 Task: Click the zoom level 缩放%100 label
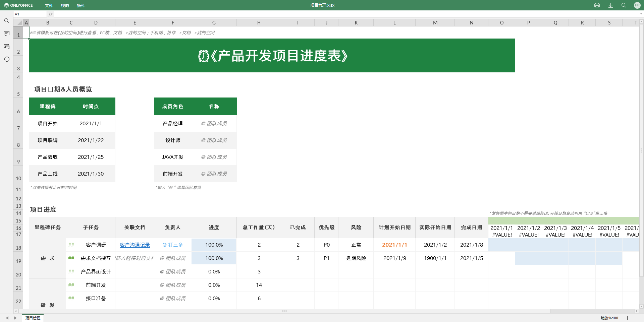[609, 318]
